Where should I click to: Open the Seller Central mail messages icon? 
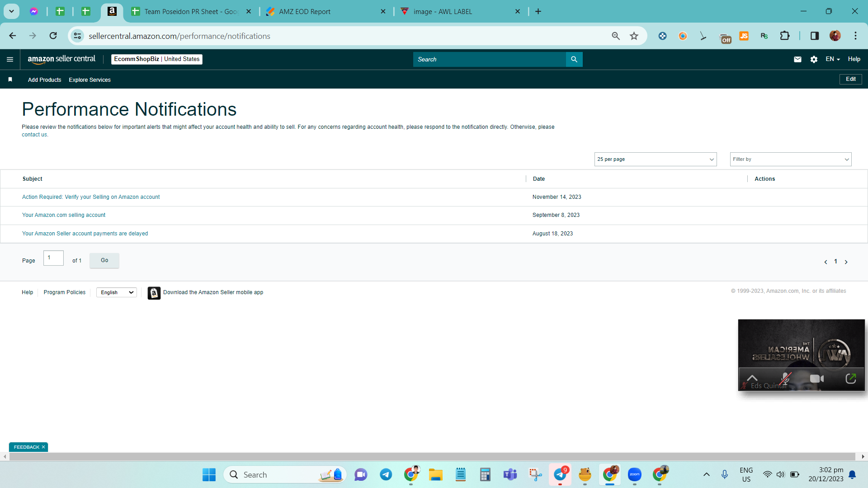click(797, 59)
